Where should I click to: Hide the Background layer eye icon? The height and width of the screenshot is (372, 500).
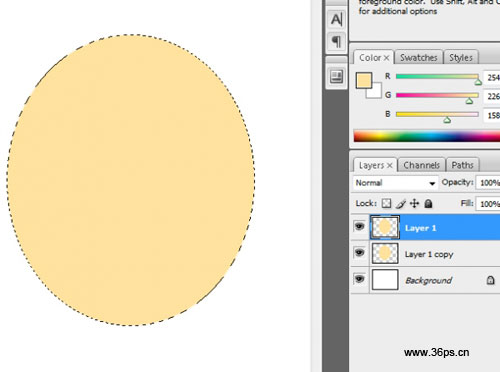coord(359,279)
